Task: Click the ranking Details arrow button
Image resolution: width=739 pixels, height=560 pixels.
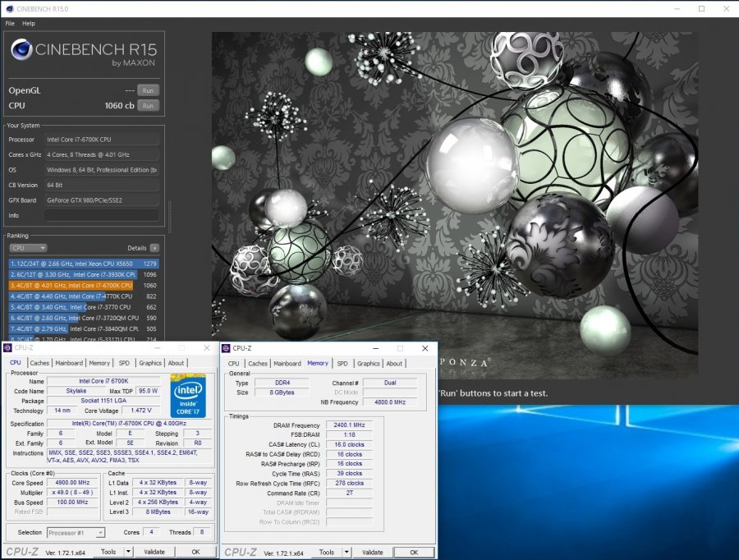Action: point(154,248)
